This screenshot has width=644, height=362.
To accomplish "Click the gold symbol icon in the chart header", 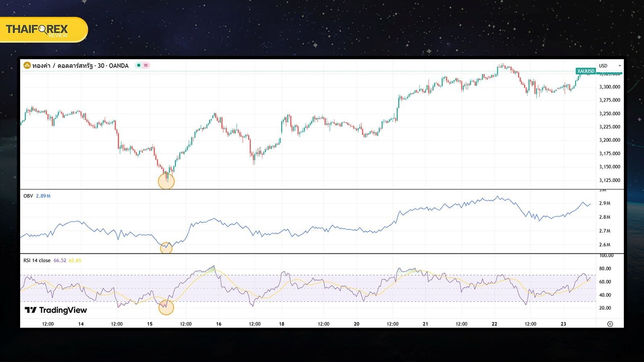I will tap(27, 65).
